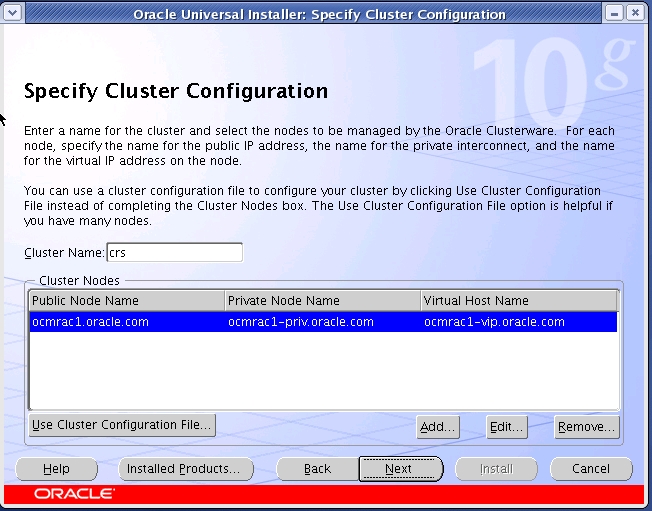Cancel the Oracle installation

point(591,469)
